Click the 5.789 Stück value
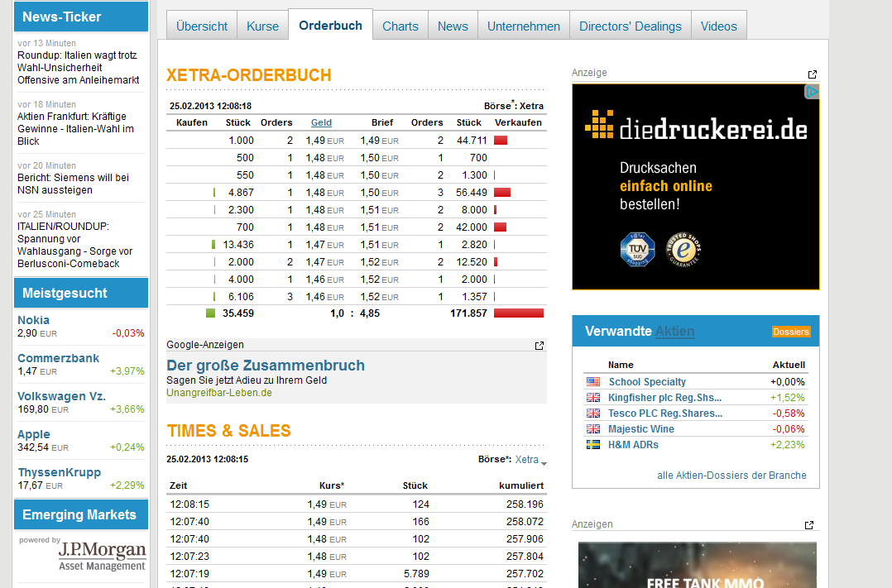The width and height of the screenshot is (892, 588). point(416,574)
